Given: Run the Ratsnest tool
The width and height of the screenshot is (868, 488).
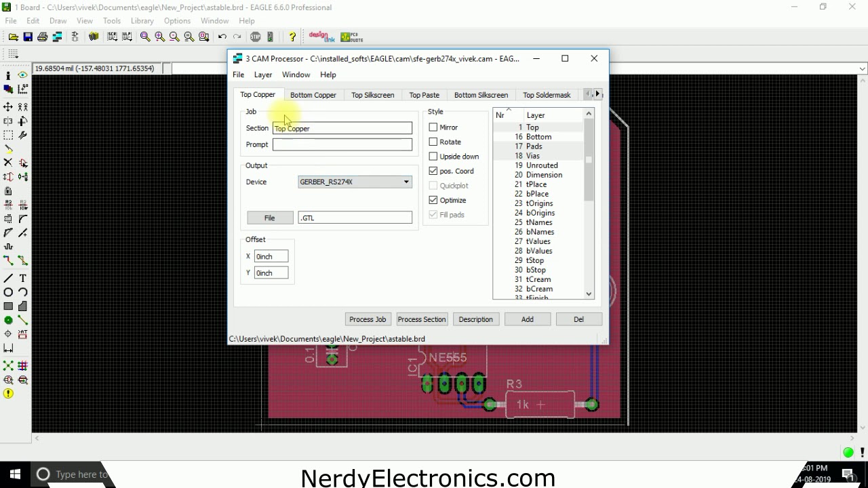Looking at the screenshot, I should pos(8,366).
